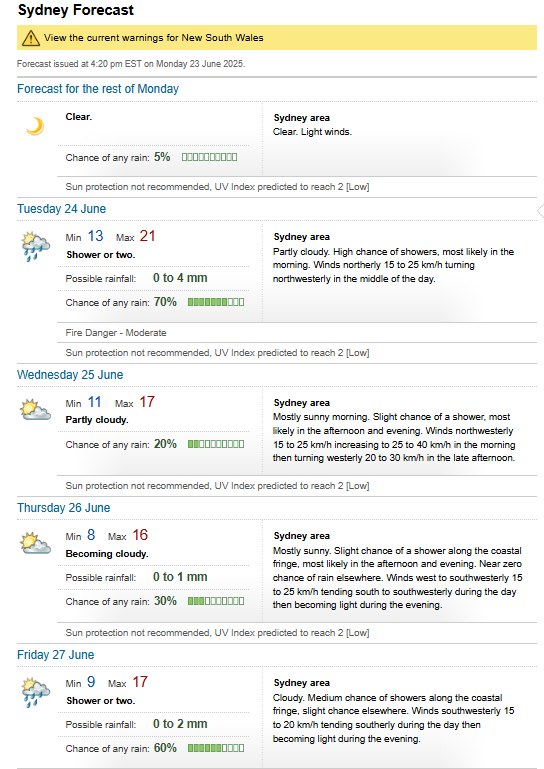Image resolution: width=544 pixels, height=769 pixels.
Task: Open the Thursday 26 June heading
Action: click(x=64, y=508)
